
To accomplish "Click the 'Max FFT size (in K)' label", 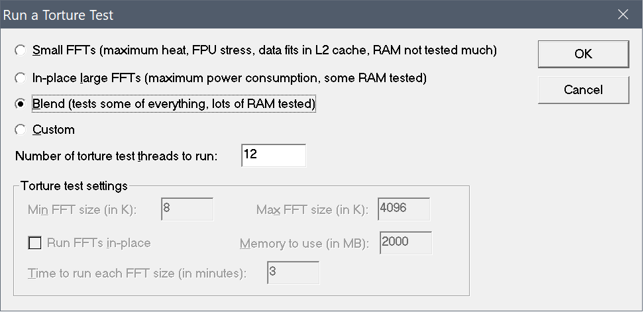I will point(312,210).
